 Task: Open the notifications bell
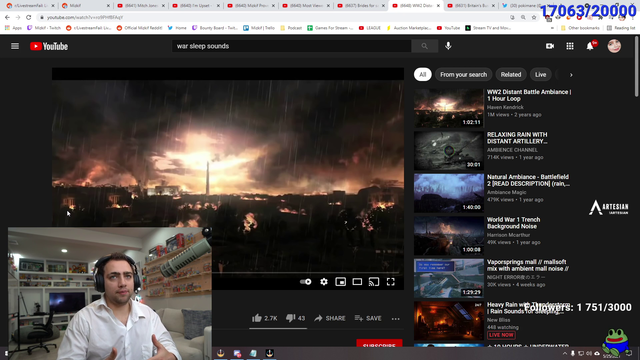[590, 46]
